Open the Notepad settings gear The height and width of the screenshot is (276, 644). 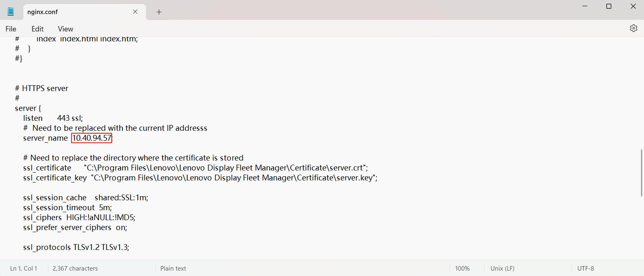(633, 28)
